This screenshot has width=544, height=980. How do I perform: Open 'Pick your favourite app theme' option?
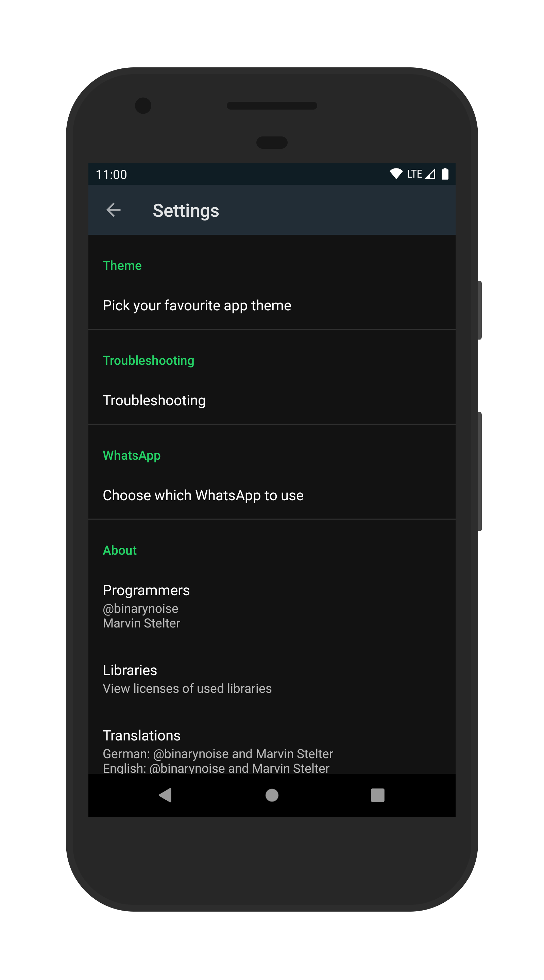(x=272, y=306)
